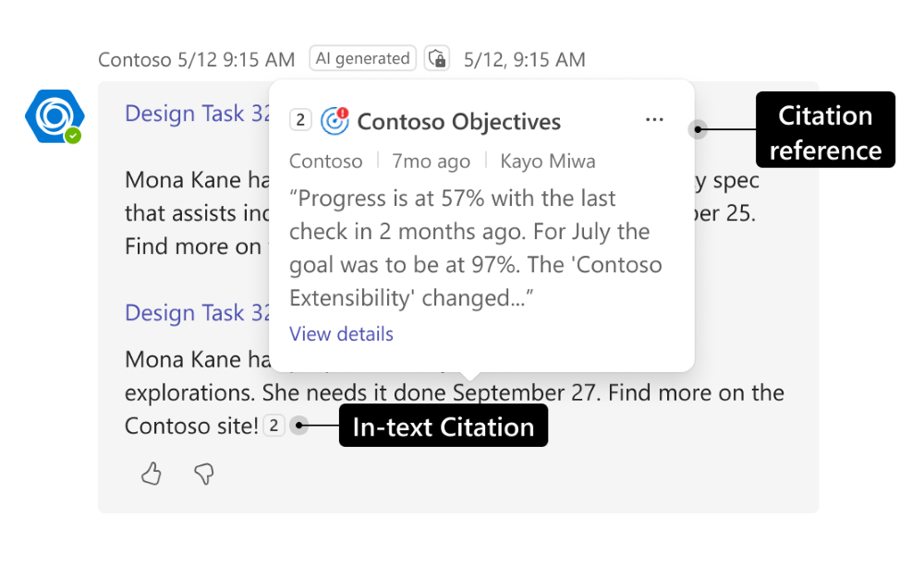Open the View details link

(341, 334)
